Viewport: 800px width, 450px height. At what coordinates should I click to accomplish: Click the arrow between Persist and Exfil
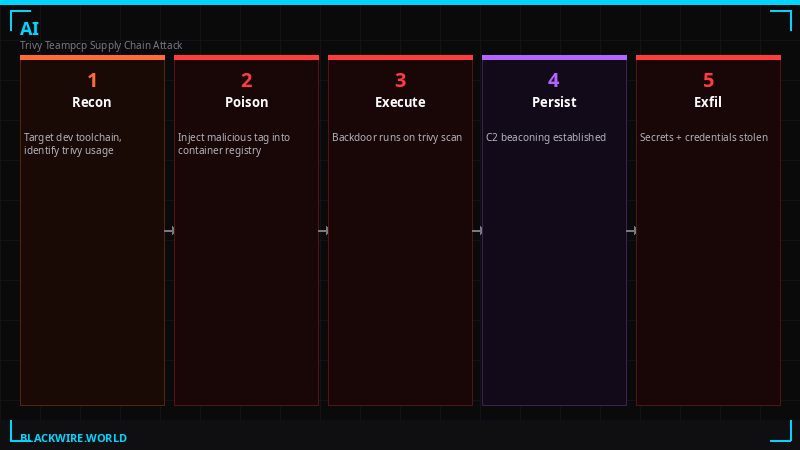click(x=631, y=231)
